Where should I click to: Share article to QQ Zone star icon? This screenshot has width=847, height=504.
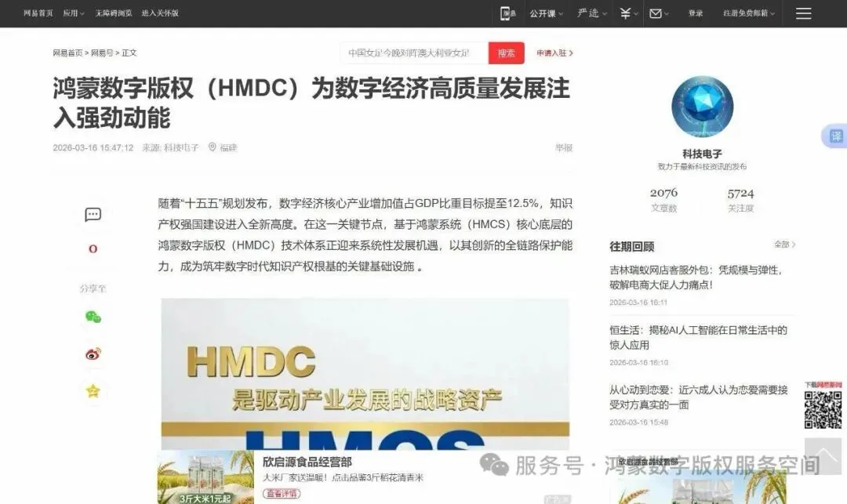[93, 390]
